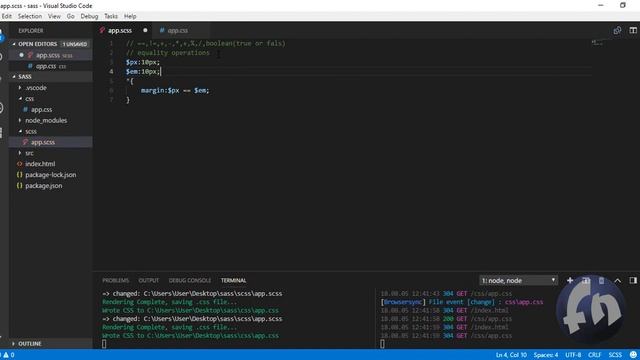The image size is (640, 360).
Task: Click on the 'margin:$px == $em;' line
Action: tap(175, 91)
